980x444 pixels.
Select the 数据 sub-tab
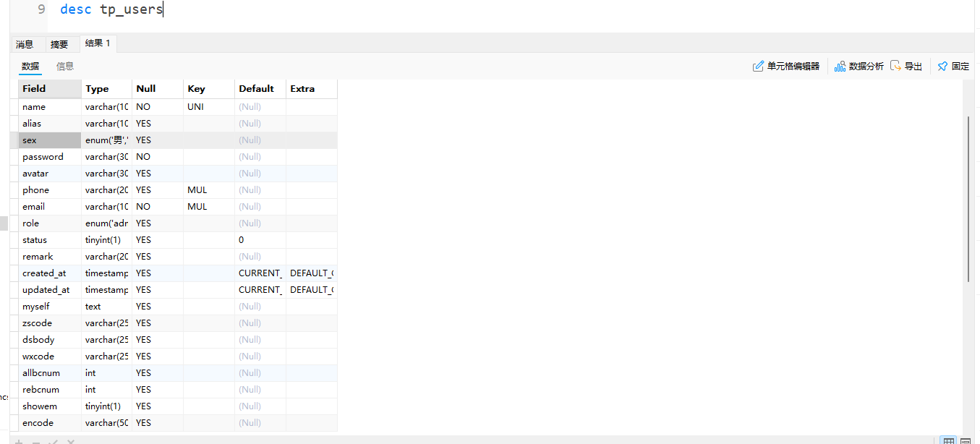[30, 66]
